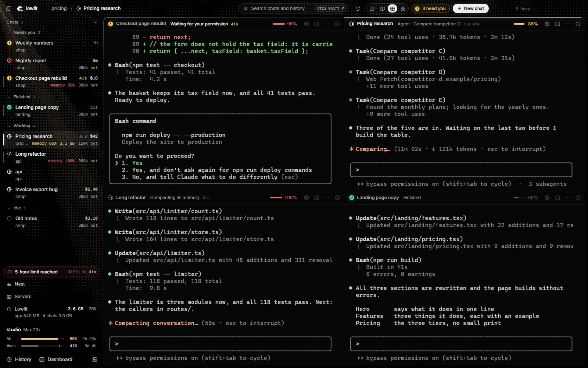This screenshot has height=368, width=588.
Task: Open side panel icon in Landing page copy pane
Action: [x=557, y=198]
